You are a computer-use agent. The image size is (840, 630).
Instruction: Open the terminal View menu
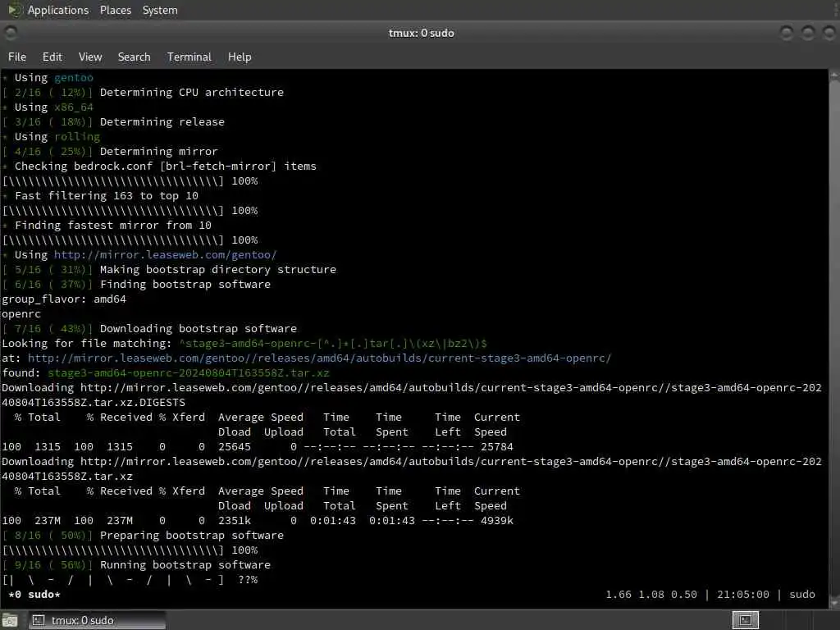tap(90, 57)
